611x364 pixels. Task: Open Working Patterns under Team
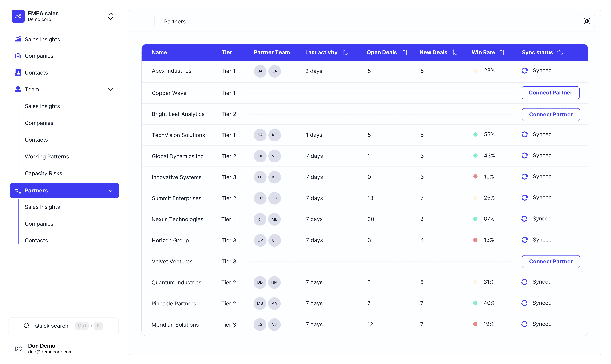point(47,156)
